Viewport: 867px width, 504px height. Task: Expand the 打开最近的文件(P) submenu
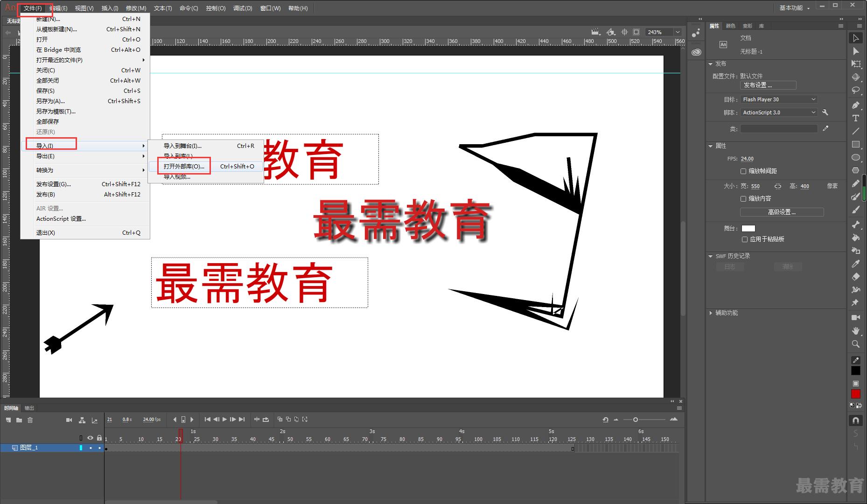click(x=85, y=60)
